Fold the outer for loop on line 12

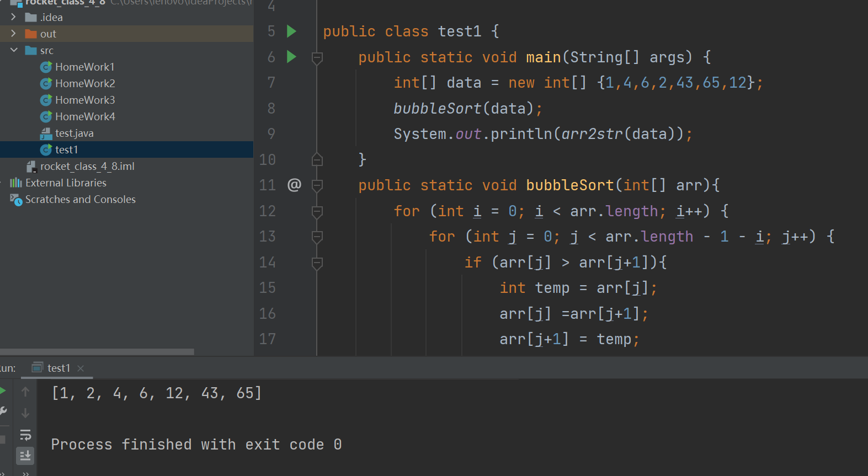tap(317, 211)
